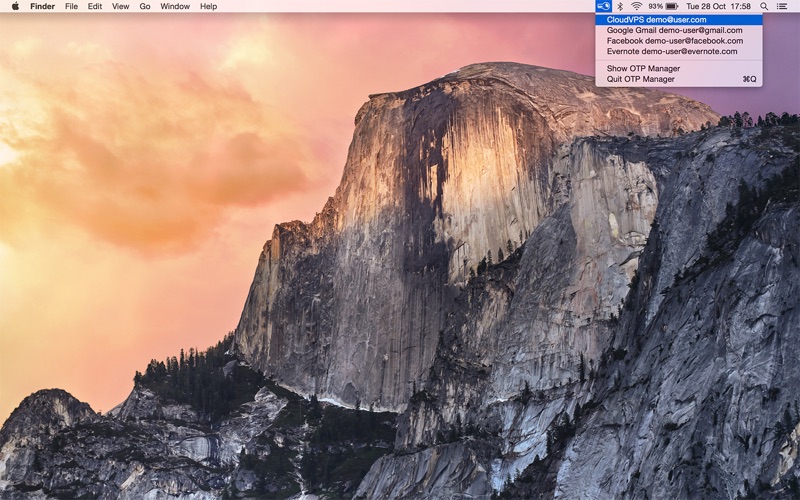The image size is (800, 500).
Task: Select Quit OTP Manager
Action: click(x=679, y=79)
